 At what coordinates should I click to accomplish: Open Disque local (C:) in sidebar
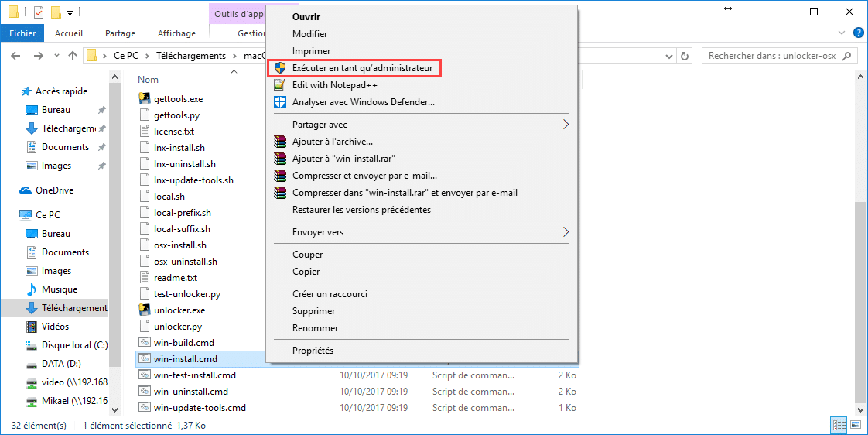pyautogui.click(x=74, y=345)
